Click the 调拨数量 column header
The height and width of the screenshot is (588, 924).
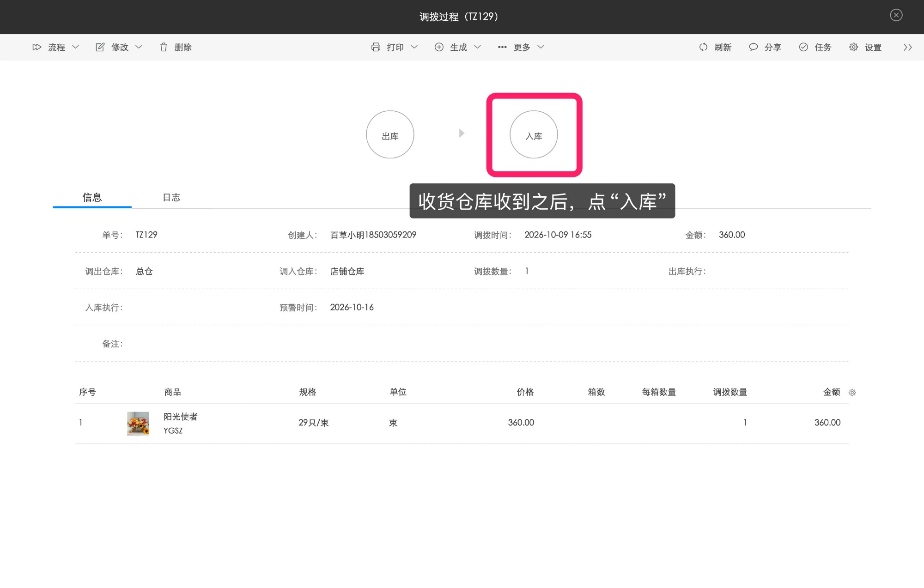click(x=730, y=392)
